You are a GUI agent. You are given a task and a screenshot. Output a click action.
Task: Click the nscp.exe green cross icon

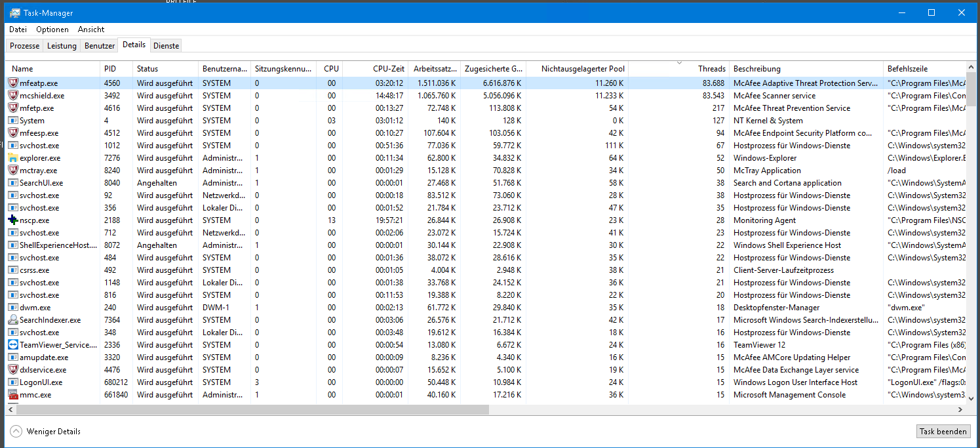click(13, 220)
